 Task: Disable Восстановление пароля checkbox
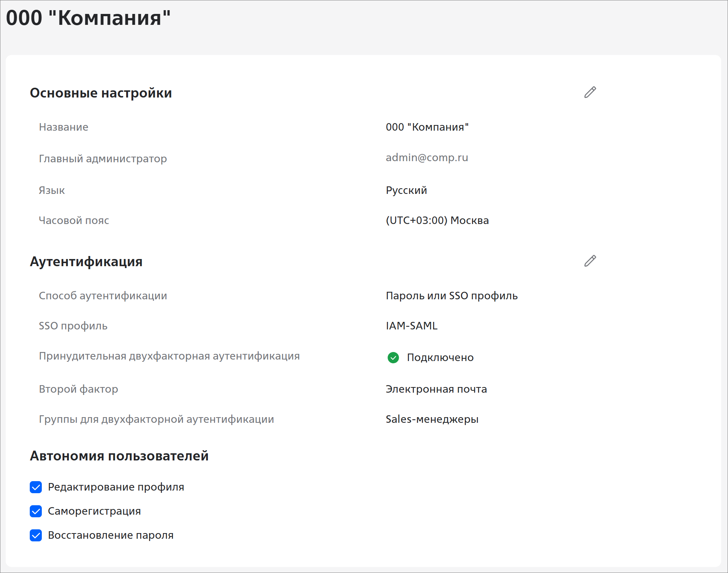(x=36, y=535)
